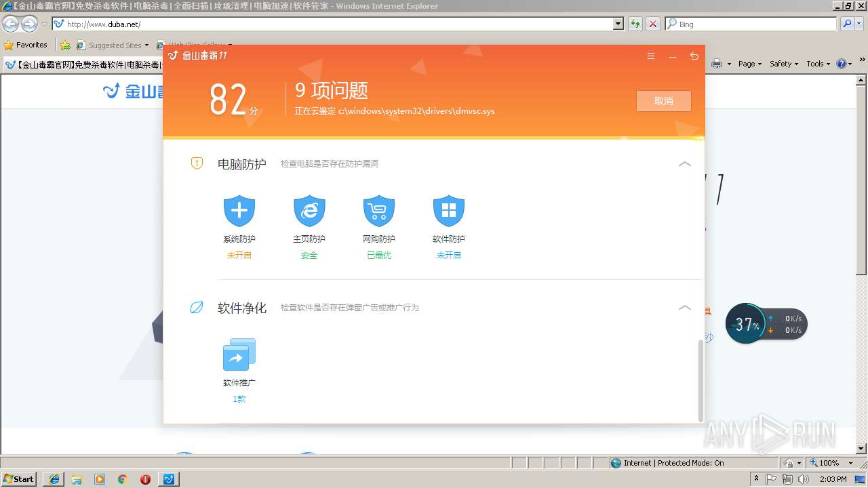Click the 9 项问题 heading
Image resolution: width=868 pixels, height=488 pixels.
click(332, 90)
